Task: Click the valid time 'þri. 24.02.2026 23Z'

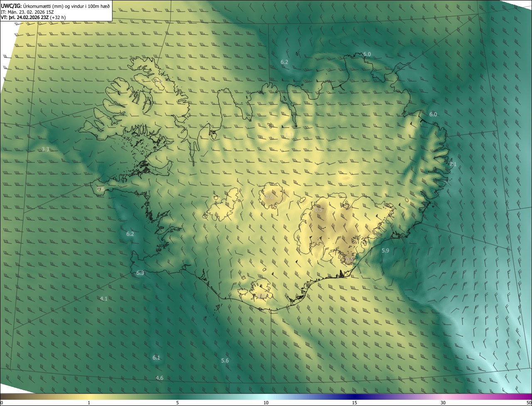Action: click(x=28, y=17)
